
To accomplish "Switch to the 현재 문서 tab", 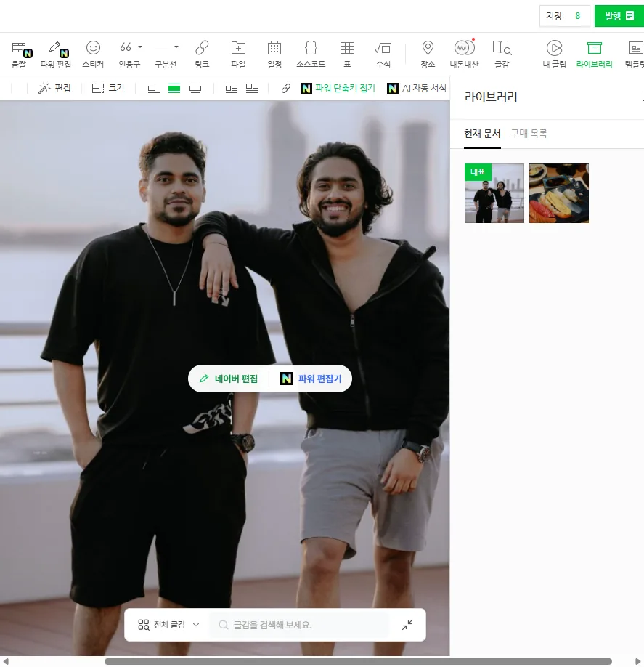I will tap(482, 134).
